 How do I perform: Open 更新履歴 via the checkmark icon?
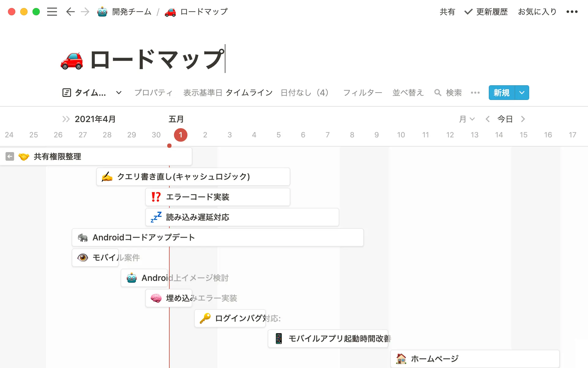click(468, 12)
